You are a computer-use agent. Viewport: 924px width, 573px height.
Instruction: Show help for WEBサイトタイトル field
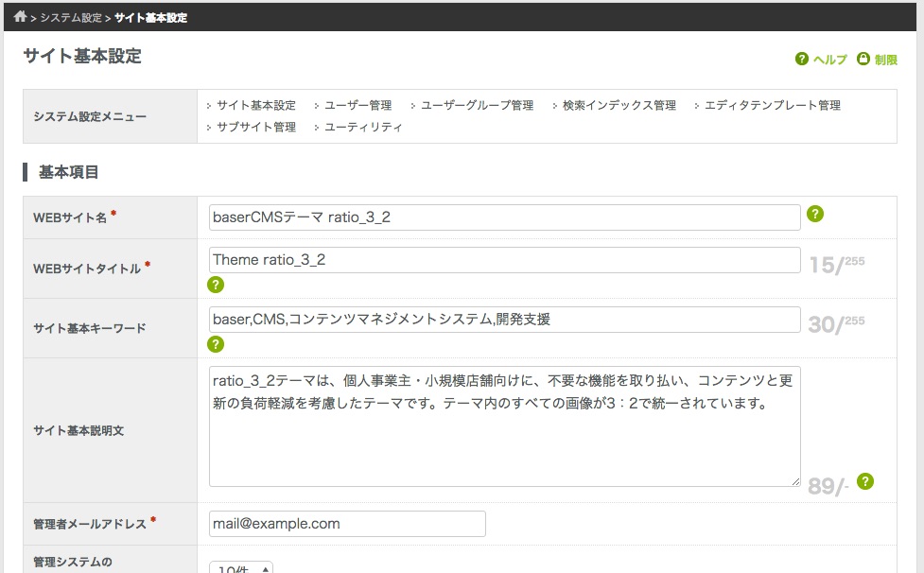coord(216,285)
